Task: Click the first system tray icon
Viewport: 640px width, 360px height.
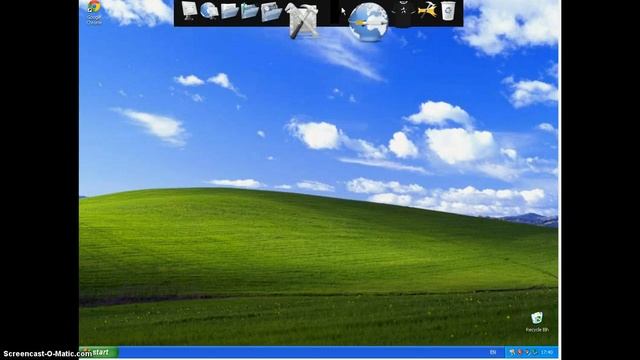Action: click(513, 352)
